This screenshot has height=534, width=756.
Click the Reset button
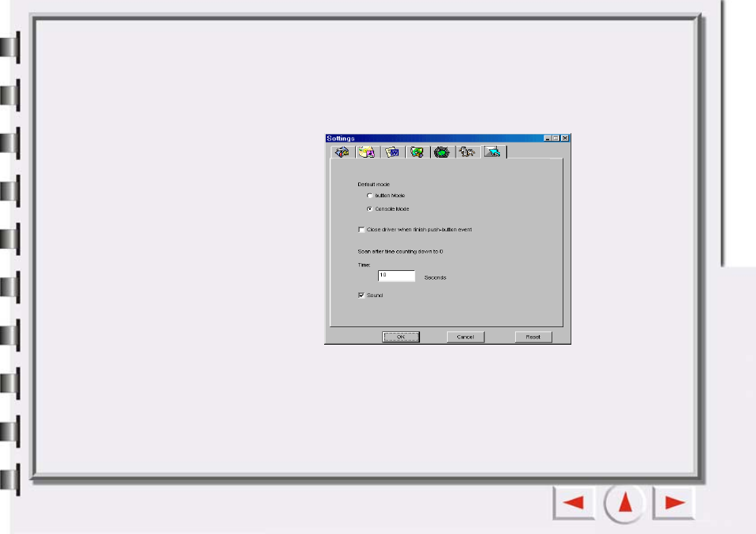(x=533, y=337)
